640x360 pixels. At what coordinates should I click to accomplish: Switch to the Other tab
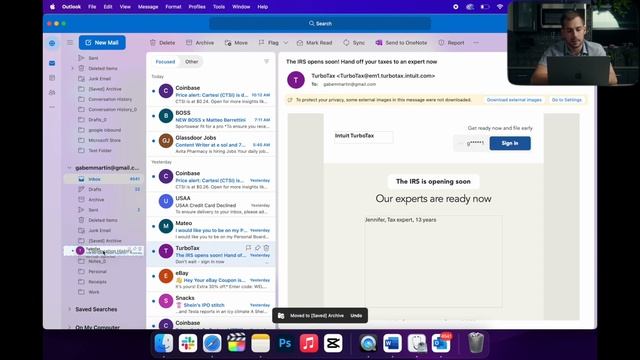(x=191, y=62)
